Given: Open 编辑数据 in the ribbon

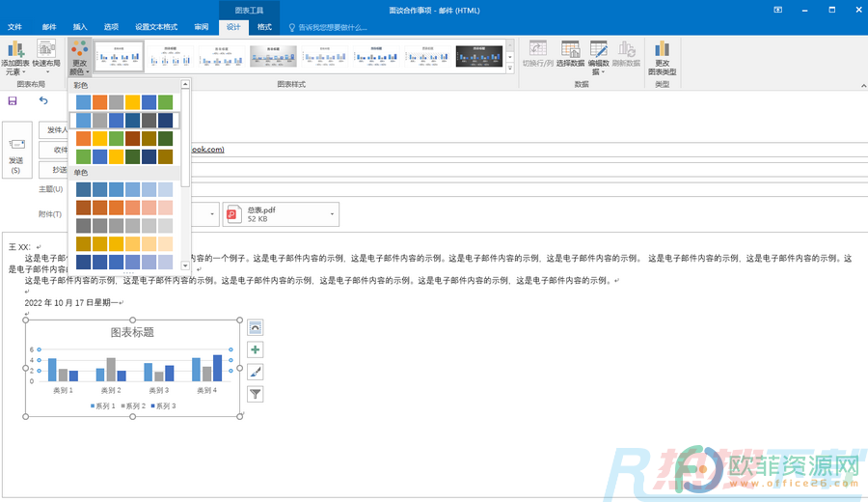Looking at the screenshot, I should point(598,58).
